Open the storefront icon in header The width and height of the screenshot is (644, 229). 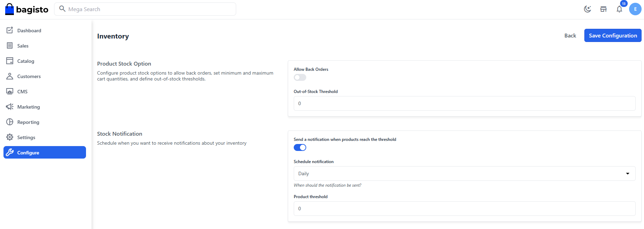click(603, 9)
